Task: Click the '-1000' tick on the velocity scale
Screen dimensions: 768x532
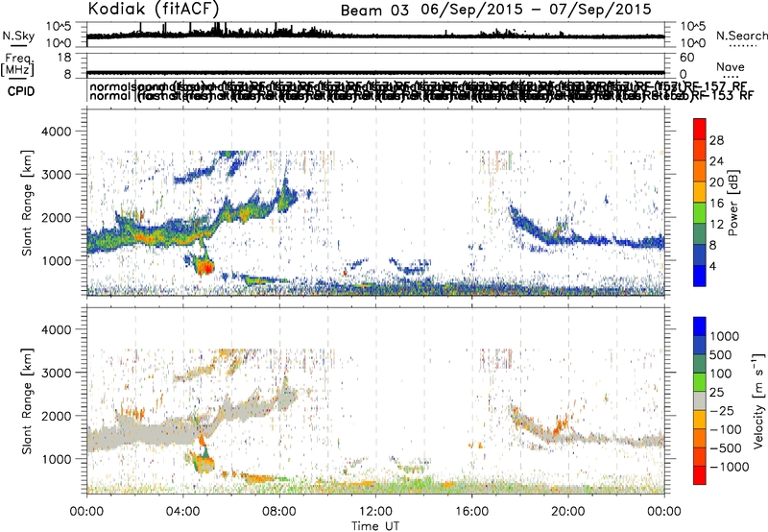Action: 729,467
